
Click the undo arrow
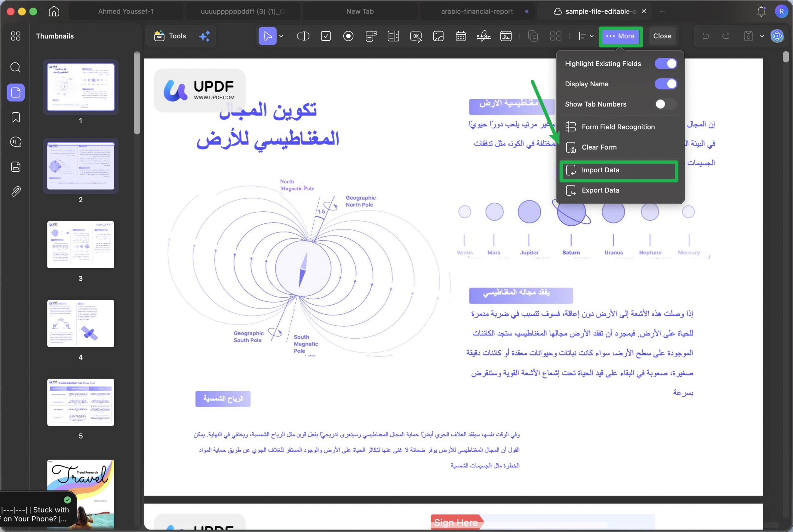(x=705, y=36)
